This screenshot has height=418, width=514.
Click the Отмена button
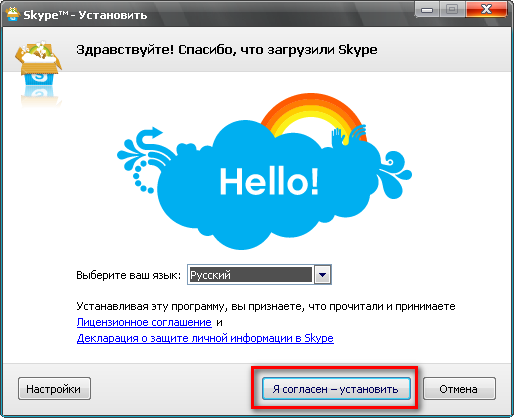(x=459, y=389)
